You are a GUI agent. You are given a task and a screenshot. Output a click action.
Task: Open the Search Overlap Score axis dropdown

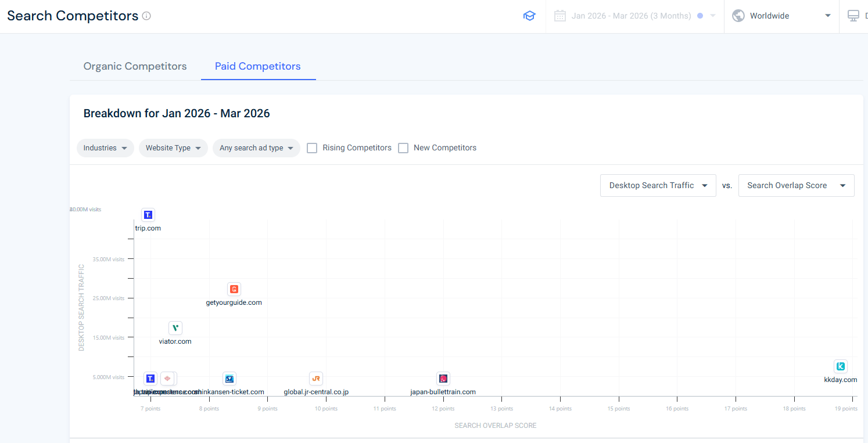coord(797,186)
